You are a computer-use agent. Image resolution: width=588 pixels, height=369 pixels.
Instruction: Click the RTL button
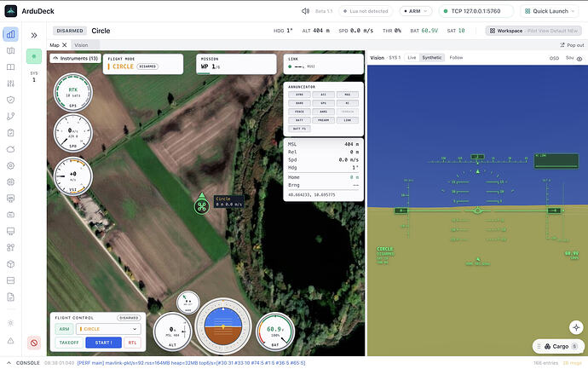132,343
